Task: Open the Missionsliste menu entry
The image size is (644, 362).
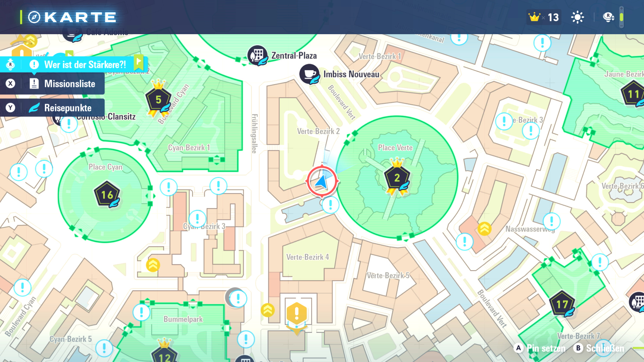Action: click(69, 84)
